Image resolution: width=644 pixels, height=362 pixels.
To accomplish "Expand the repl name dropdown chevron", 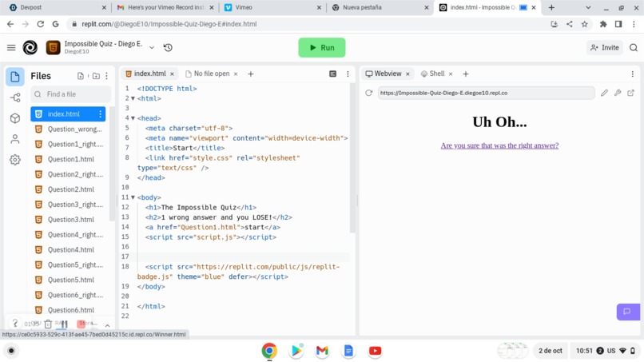I will click(x=152, y=48).
